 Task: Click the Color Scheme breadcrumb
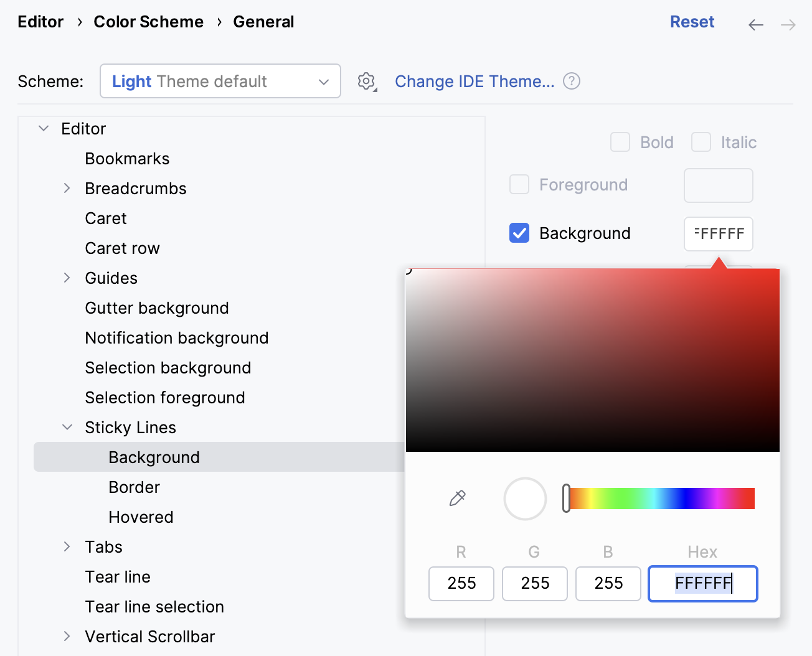148,21
